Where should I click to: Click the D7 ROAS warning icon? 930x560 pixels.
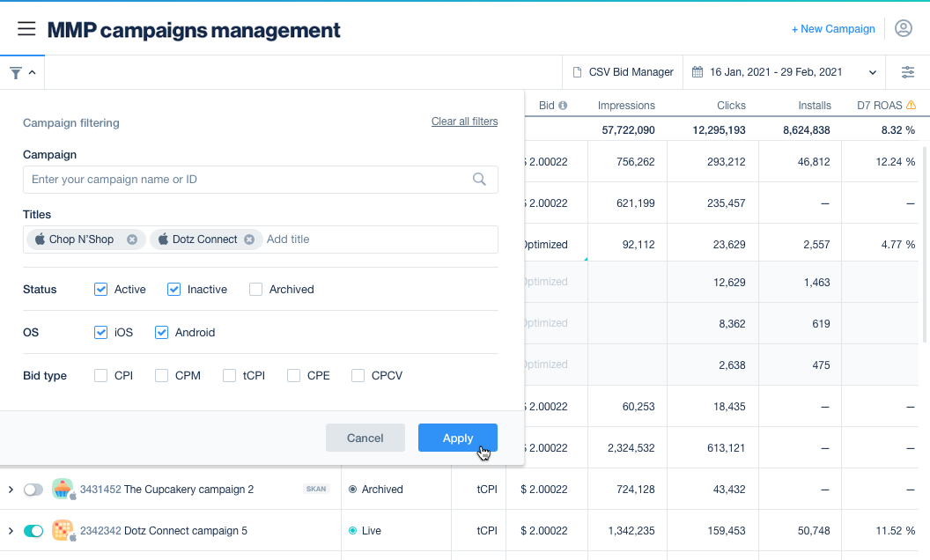tap(911, 106)
